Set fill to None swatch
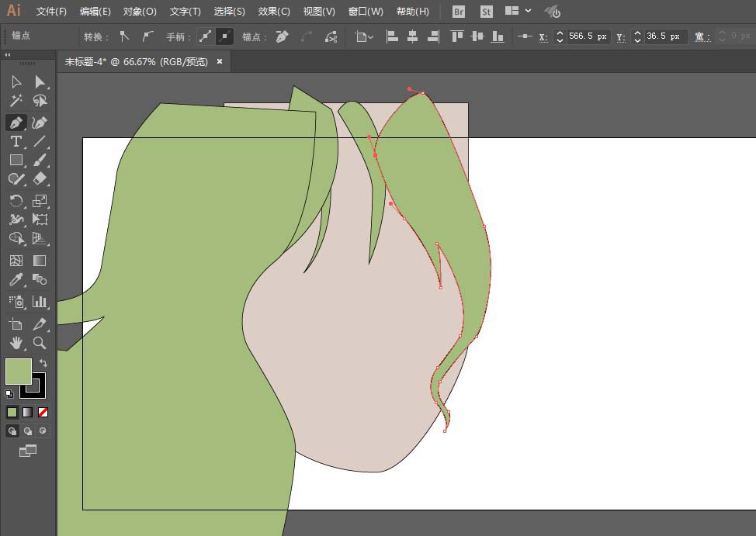Screen dimensions: 756x536 click(43, 412)
